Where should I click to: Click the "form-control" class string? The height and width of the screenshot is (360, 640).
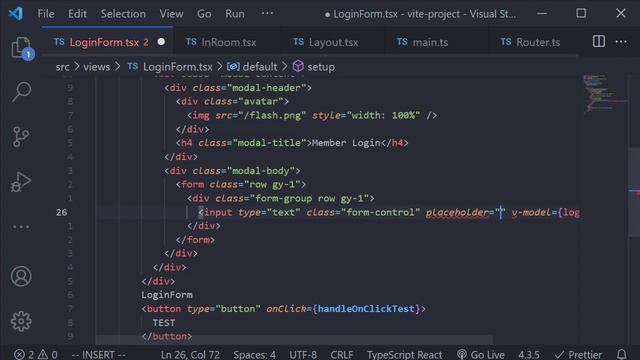[381, 212]
